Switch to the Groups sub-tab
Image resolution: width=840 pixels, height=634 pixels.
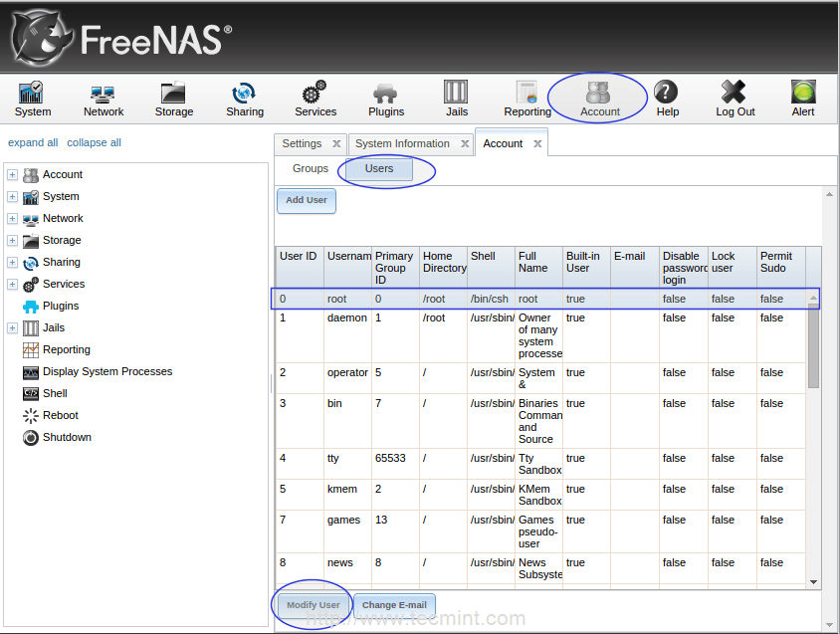[x=310, y=169]
